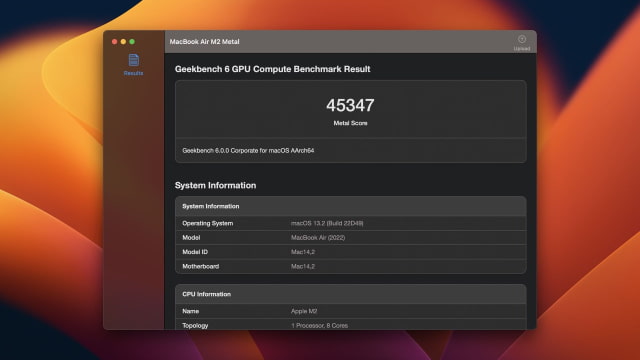640x360 pixels.
Task: Select the 'macOS 13.2 (Build 22D49)' value
Action: point(327,223)
